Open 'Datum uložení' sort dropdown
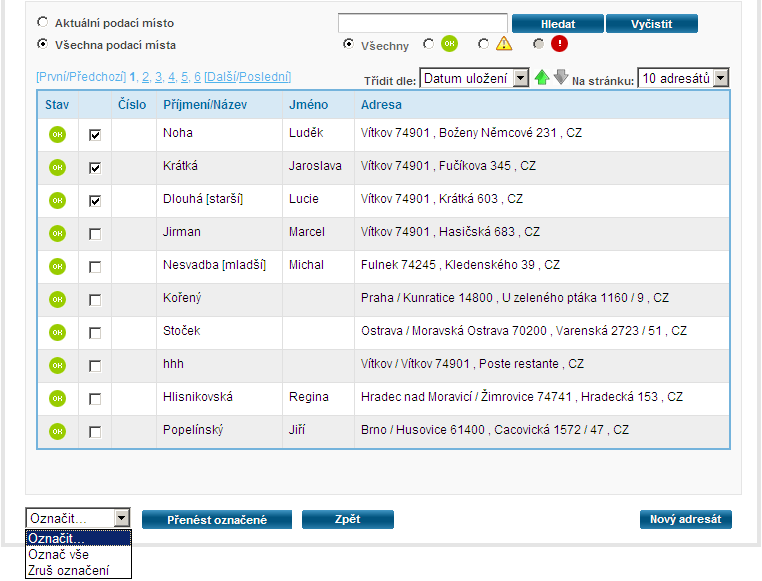 pyautogui.click(x=474, y=78)
